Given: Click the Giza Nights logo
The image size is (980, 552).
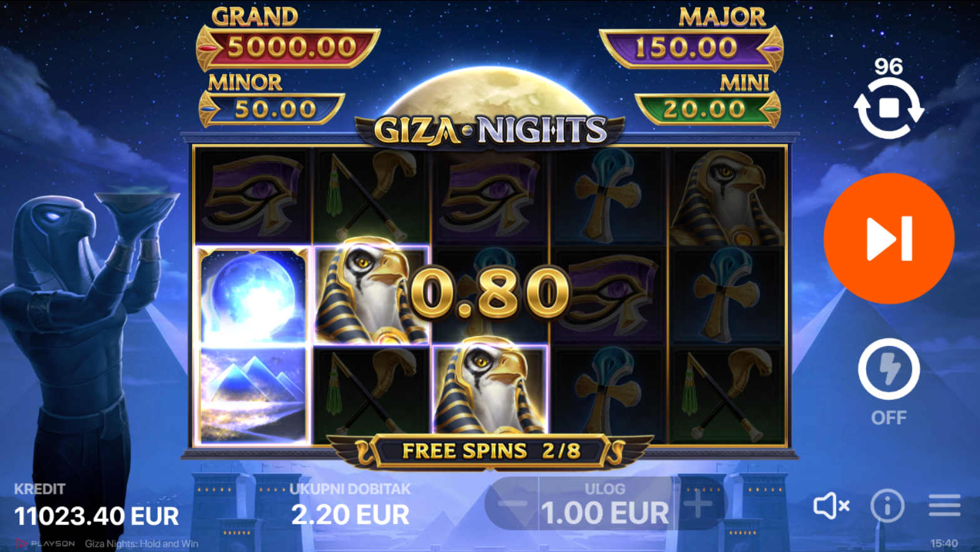Looking at the screenshot, I should tap(490, 131).
